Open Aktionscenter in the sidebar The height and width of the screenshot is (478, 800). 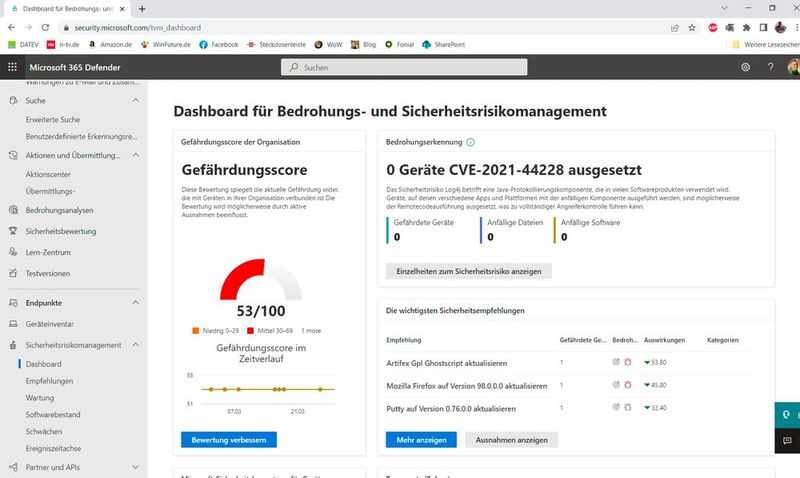click(48, 174)
